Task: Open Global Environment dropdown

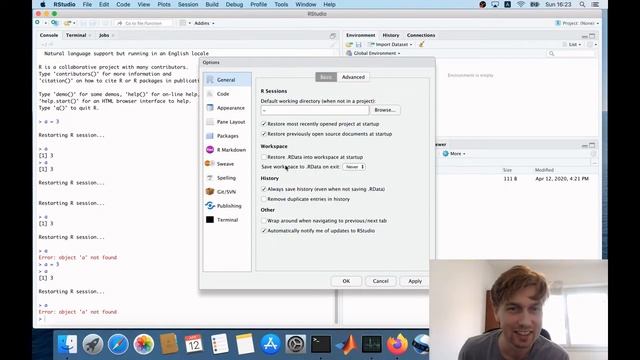Action: (x=373, y=53)
